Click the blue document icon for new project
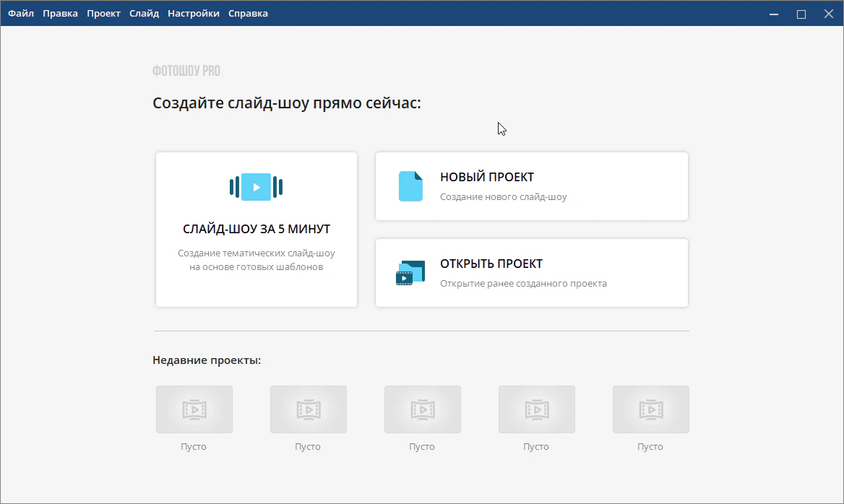844x504 pixels. click(x=410, y=186)
